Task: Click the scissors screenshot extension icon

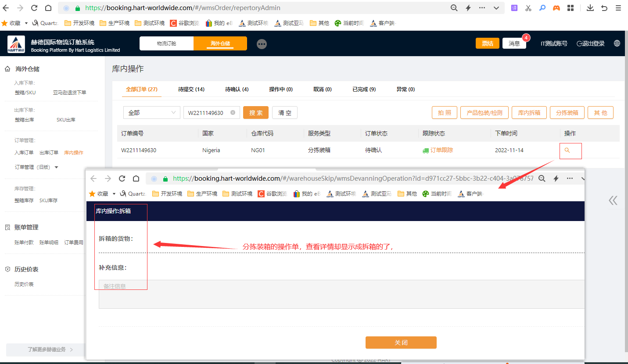Action: click(528, 8)
